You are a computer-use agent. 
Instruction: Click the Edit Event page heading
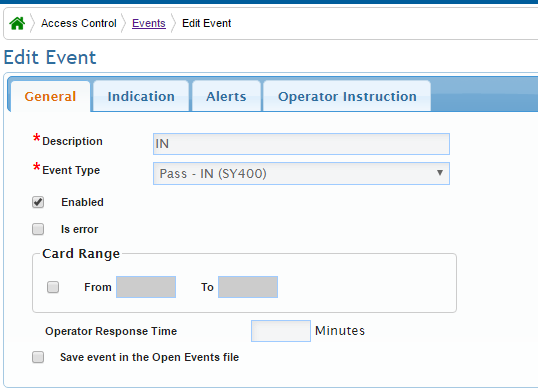(x=50, y=57)
